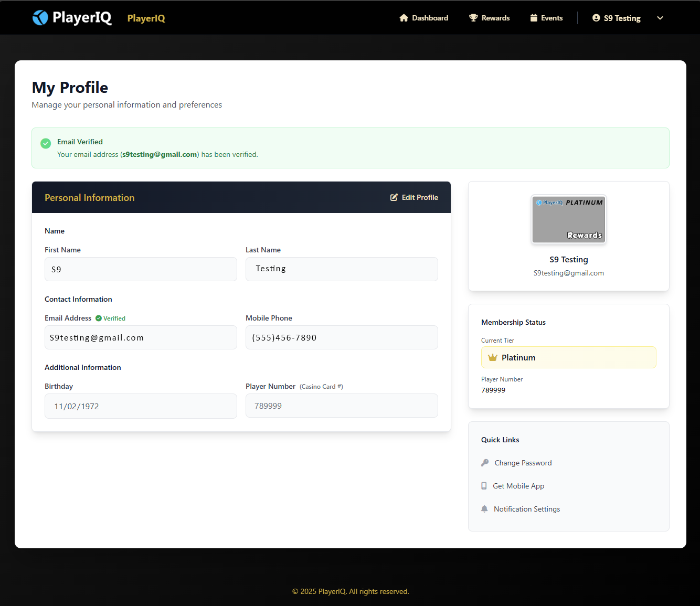Click the PlayerIQ logo icon
Viewport: 700px width, 606px height.
pyautogui.click(x=40, y=17)
